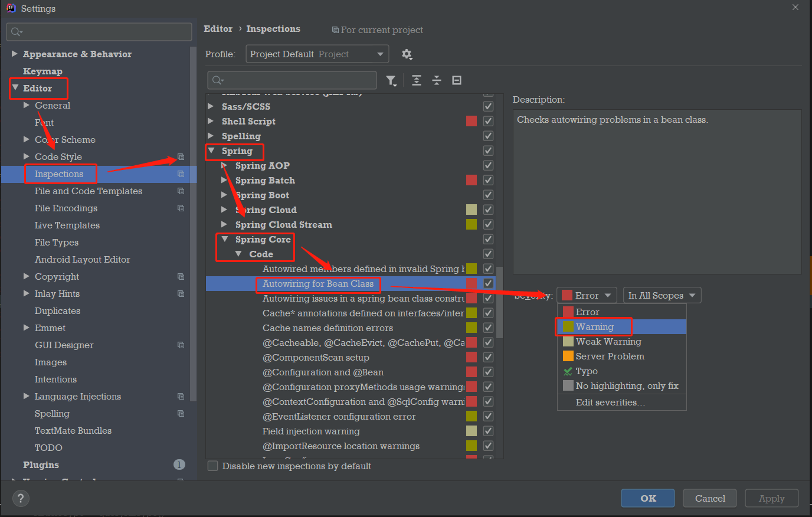The width and height of the screenshot is (812, 517).
Task: Collapse the Spring Core group
Action: click(x=225, y=239)
